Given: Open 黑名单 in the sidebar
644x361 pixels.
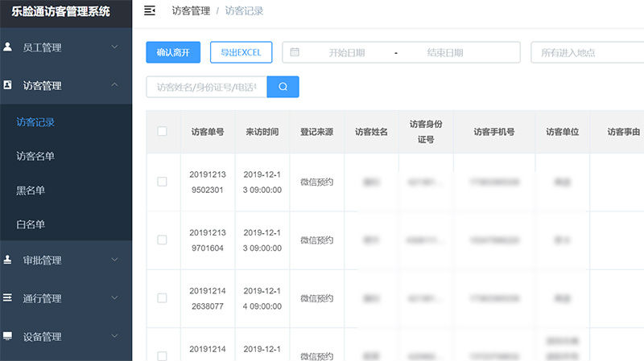Looking at the screenshot, I should (x=31, y=191).
